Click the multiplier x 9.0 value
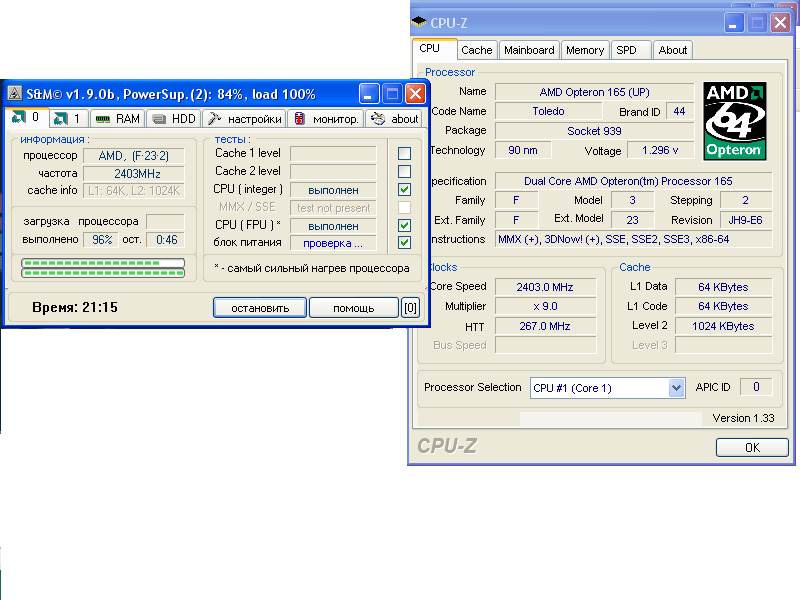 pos(545,306)
